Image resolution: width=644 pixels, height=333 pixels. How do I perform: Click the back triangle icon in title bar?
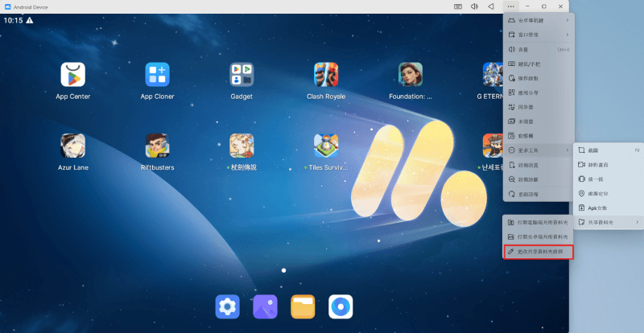click(x=491, y=6)
